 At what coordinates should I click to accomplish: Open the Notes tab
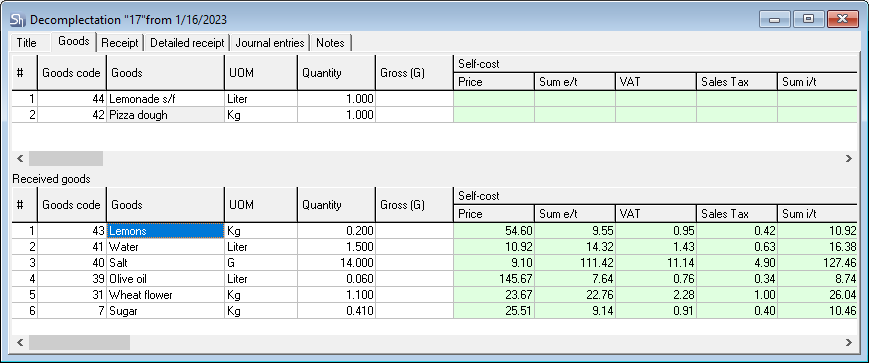click(x=330, y=43)
